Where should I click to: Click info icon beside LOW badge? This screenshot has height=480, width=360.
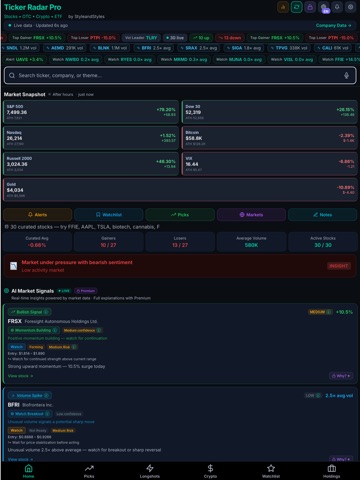click(318, 395)
